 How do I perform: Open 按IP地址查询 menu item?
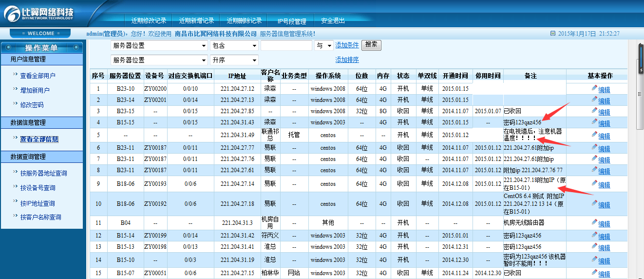(38, 203)
